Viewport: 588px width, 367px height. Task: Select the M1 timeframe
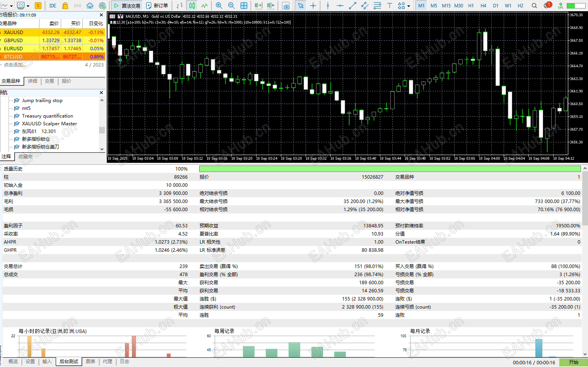click(421, 5)
